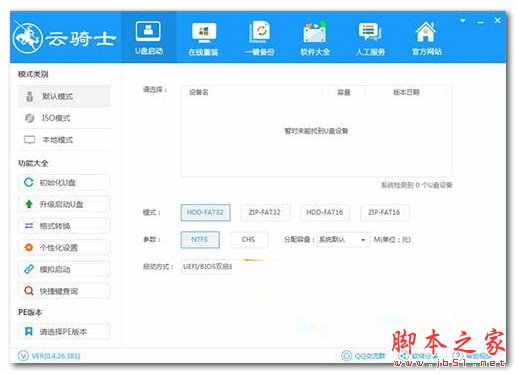Select ZIP-FAT16 mode
Image resolution: width=517 pixels, height=374 pixels.
[384, 212]
